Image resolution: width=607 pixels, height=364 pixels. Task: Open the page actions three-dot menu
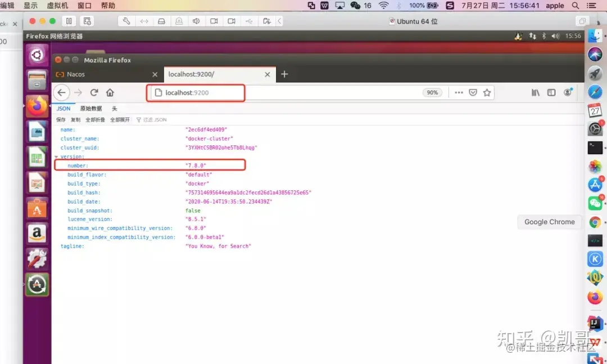[x=459, y=93]
